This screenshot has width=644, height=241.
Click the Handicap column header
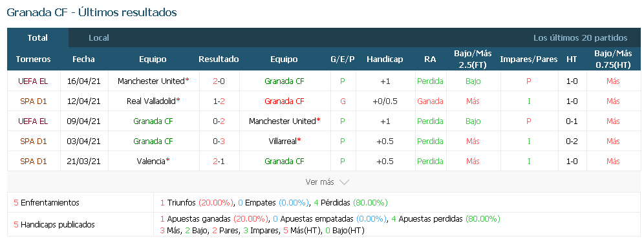coord(385,59)
